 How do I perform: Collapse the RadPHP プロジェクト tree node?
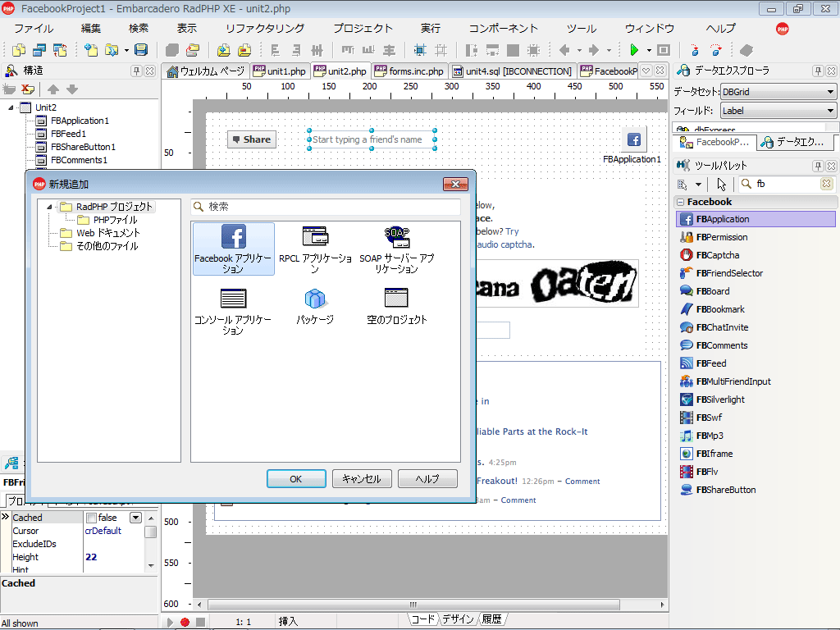50,207
